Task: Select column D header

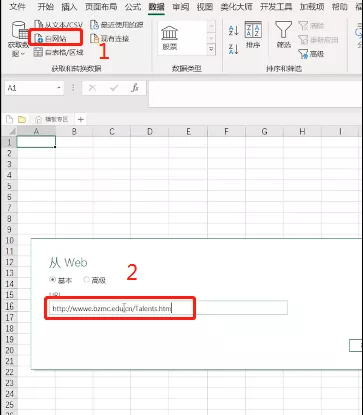Action: [x=150, y=131]
